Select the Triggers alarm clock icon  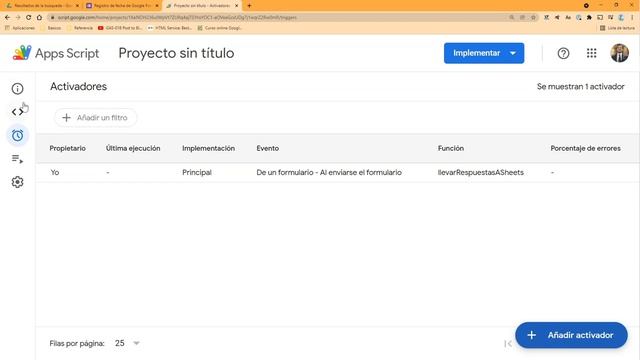(18, 136)
